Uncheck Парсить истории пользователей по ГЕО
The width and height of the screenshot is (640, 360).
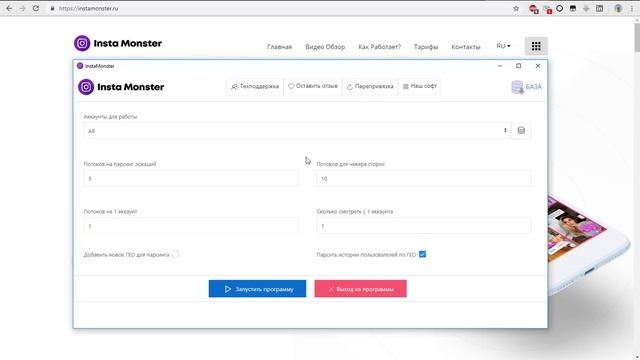[x=422, y=254]
